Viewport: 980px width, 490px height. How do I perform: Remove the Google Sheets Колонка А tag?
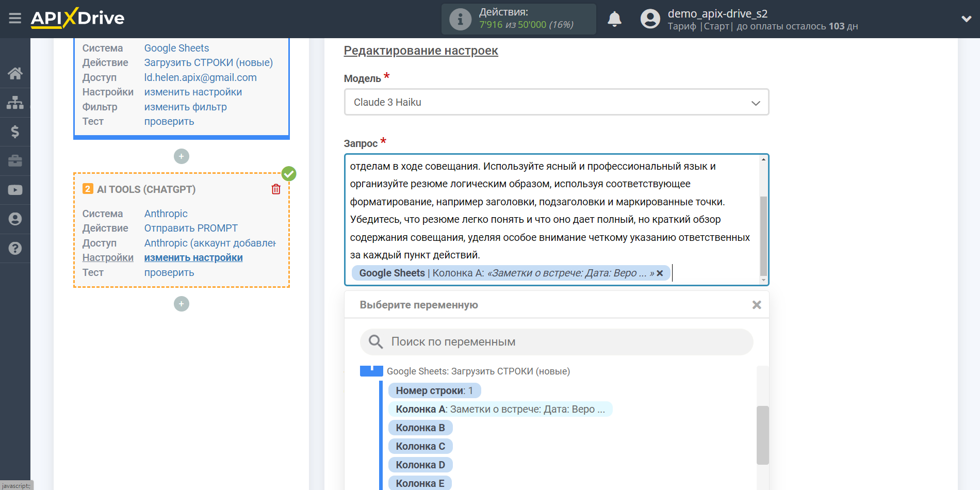point(660,273)
